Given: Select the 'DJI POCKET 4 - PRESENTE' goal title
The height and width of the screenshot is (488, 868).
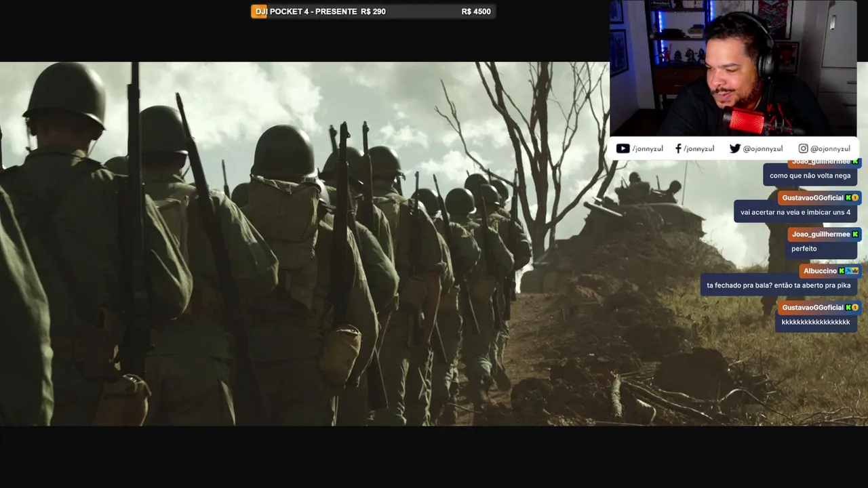Looking at the screenshot, I should (x=305, y=12).
